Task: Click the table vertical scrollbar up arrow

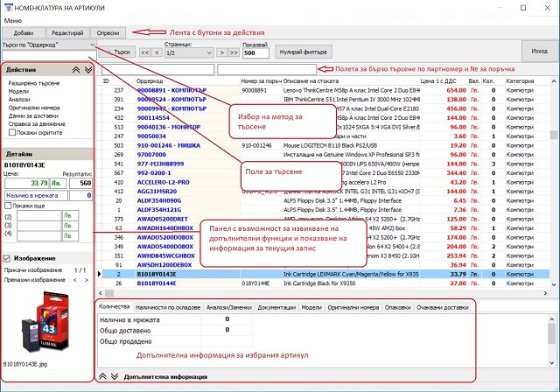Action: 554,81
